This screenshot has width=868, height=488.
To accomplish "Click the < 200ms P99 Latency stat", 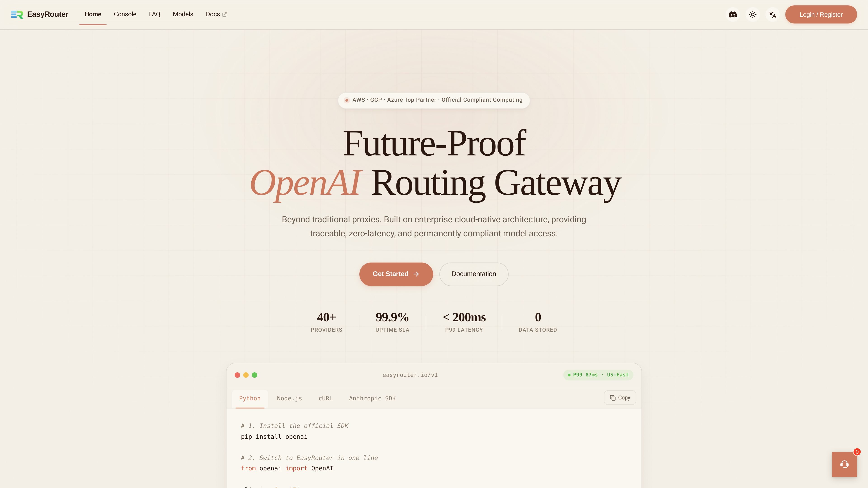I will [464, 322].
